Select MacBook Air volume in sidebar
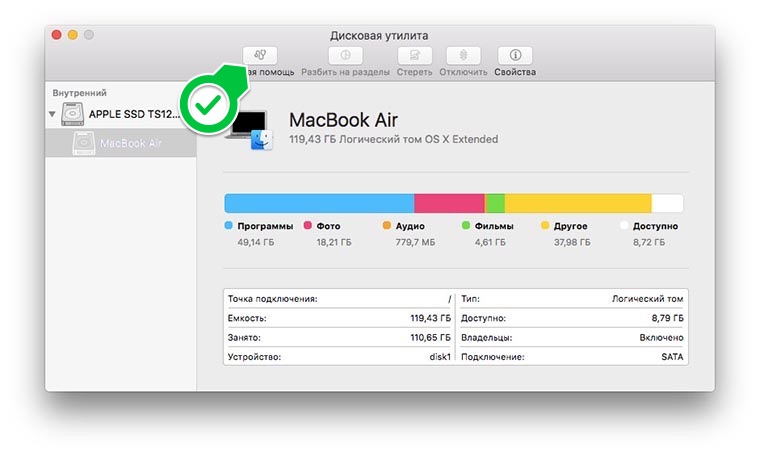The width and height of the screenshot is (760, 456). pyautogui.click(x=121, y=143)
